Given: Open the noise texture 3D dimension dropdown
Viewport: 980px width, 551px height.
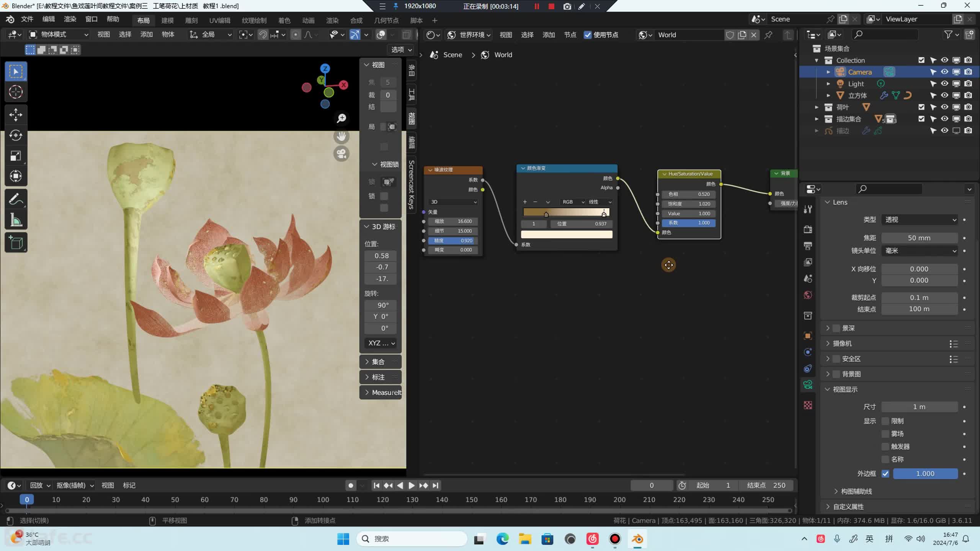Looking at the screenshot, I should click(x=453, y=202).
